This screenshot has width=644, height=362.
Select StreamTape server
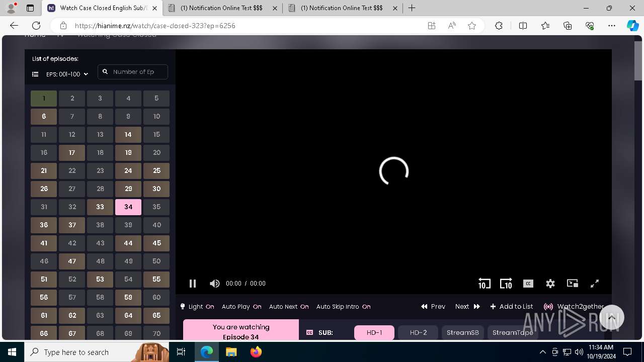(513, 333)
